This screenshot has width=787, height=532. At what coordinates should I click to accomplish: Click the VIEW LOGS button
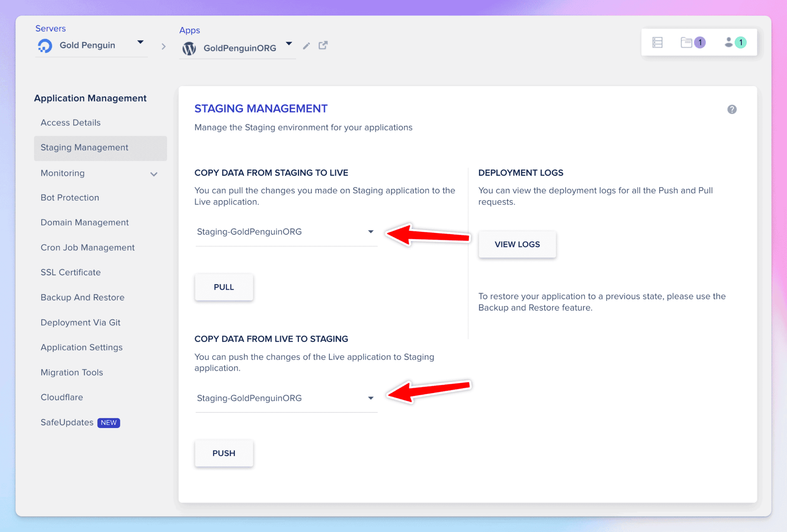517,245
